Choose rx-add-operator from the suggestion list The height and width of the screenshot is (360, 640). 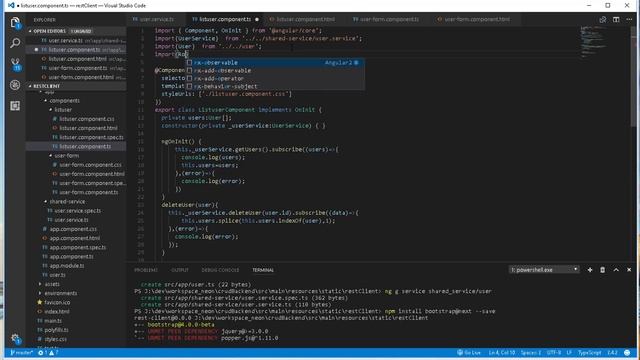click(x=274, y=78)
